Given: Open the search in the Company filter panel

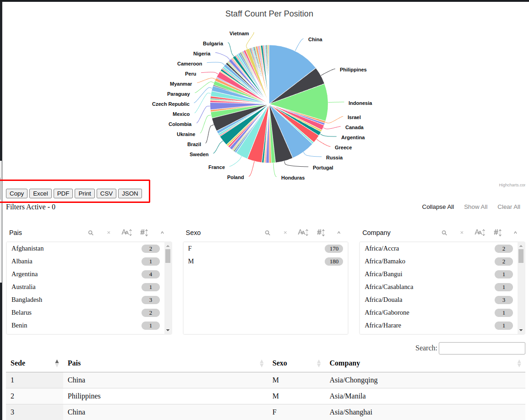Looking at the screenshot, I should click(x=444, y=233).
